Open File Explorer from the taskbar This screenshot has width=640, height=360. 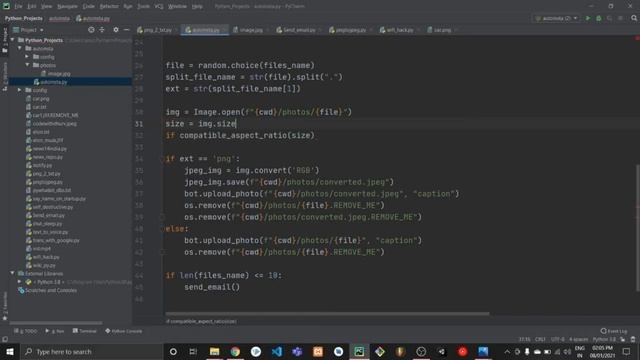tap(214, 351)
